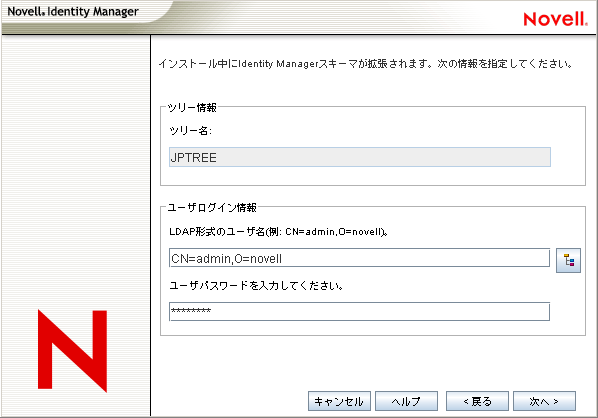Screen dimensions: 598x418
Task: Click the ユーザパスワードを入力してください label
Action: 256,285
